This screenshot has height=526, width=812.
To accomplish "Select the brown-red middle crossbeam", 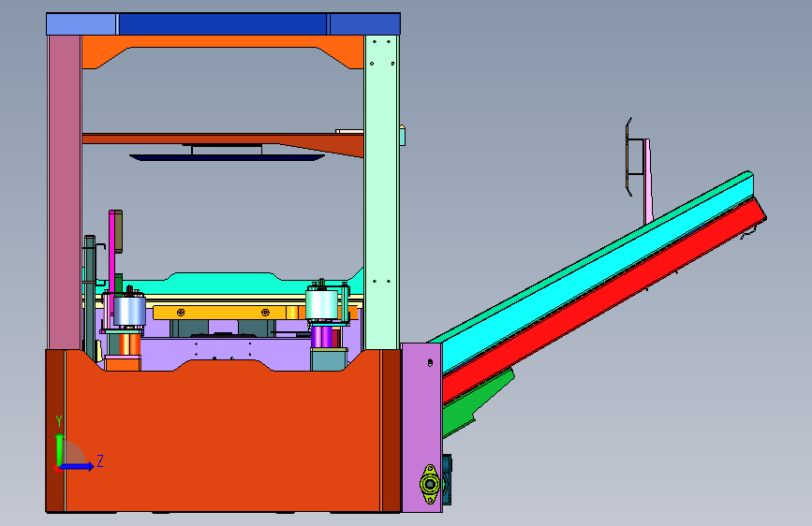I will (223, 140).
